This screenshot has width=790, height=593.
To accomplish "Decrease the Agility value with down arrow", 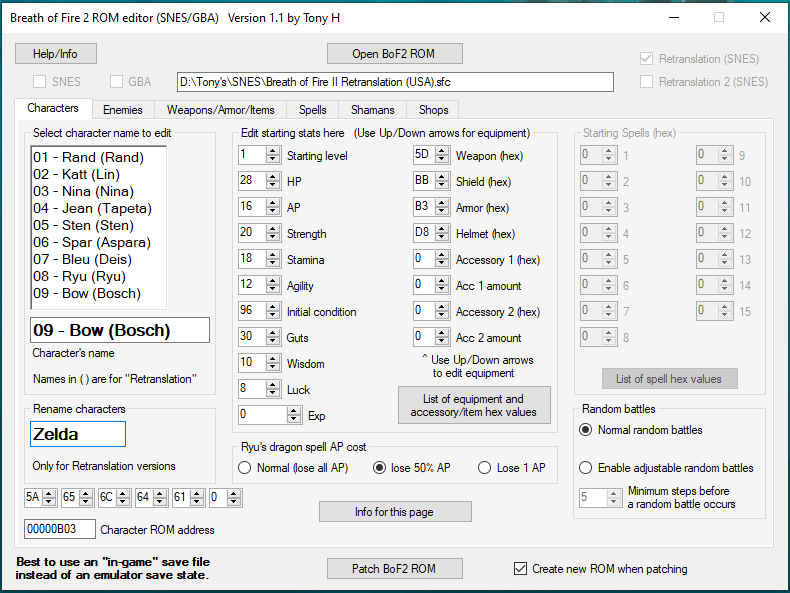I will [273, 289].
